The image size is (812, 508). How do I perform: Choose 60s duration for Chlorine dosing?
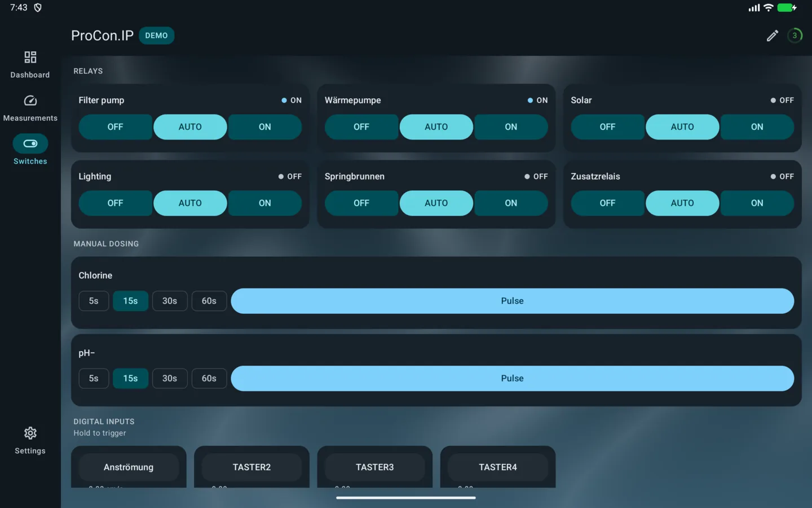(209, 301)
